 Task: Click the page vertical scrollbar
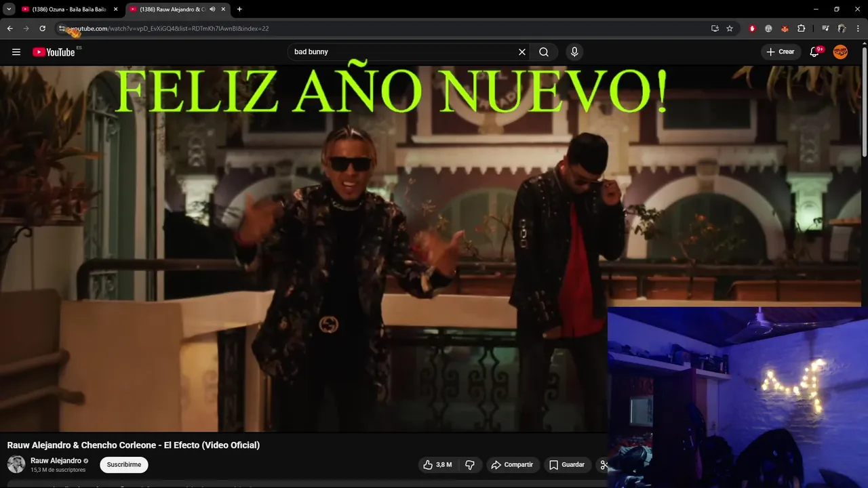coord(865,102)
